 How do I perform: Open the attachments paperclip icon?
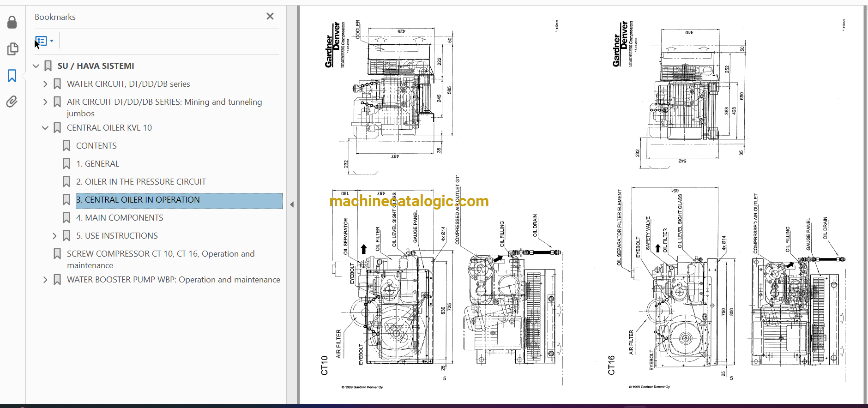(12, 102)
